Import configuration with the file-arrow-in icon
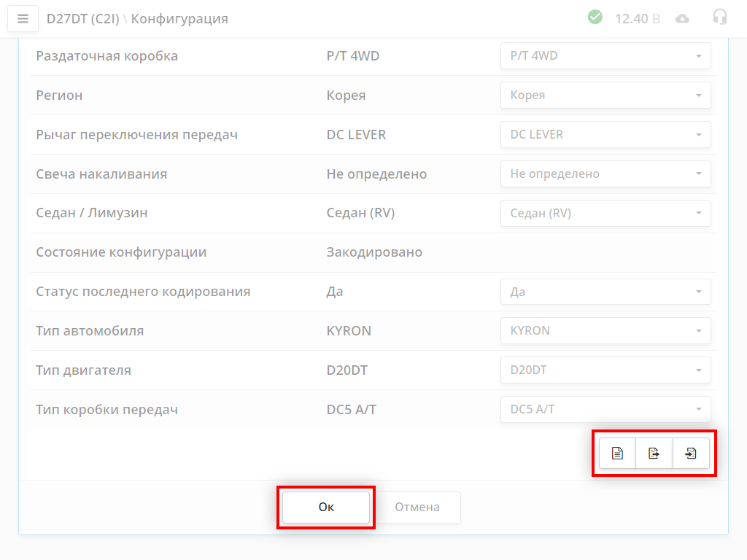The height and width of the screenshot is (560, 747). (691, 454)
